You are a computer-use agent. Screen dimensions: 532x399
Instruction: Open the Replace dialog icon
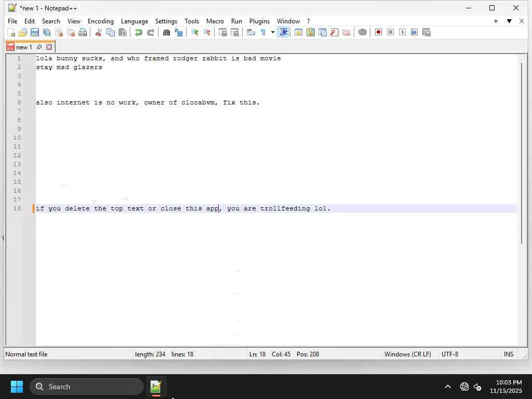(179, 32)
